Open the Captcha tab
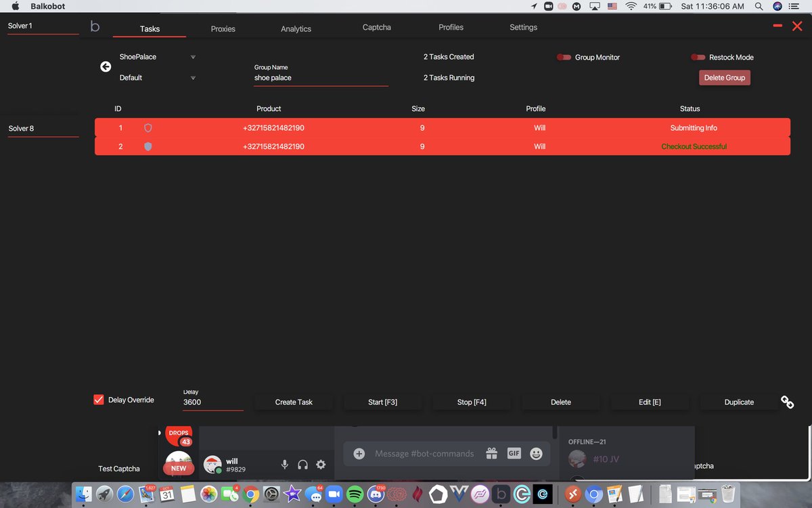 click(377, 28)
